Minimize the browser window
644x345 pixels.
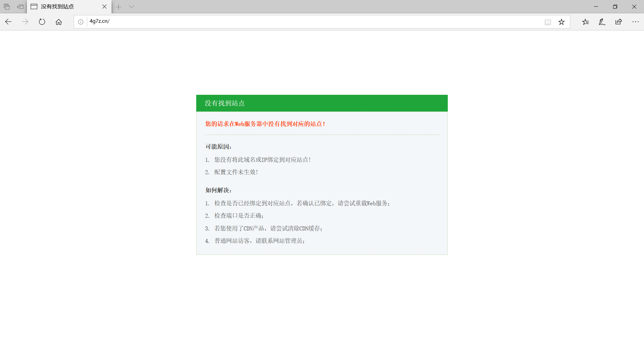pos(596,7)
